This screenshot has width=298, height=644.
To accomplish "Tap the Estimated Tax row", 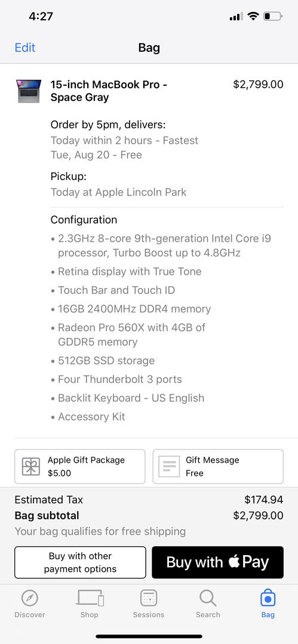I will [149, 500].
